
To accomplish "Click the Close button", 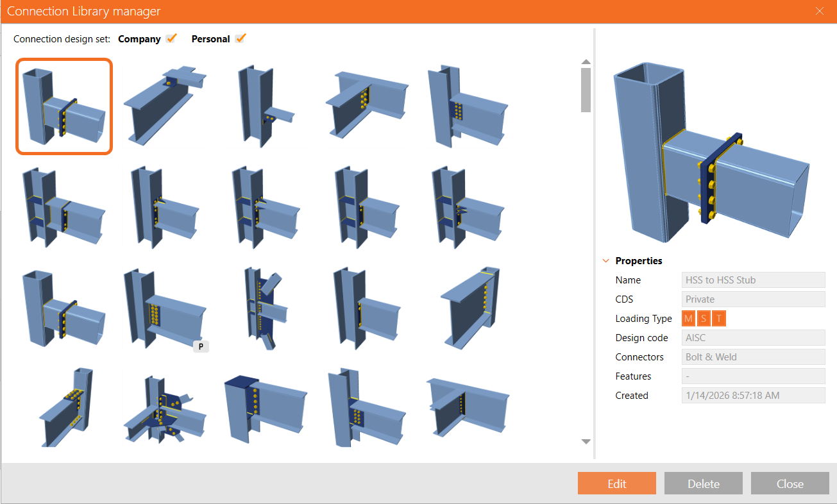I will coord(790,483).
